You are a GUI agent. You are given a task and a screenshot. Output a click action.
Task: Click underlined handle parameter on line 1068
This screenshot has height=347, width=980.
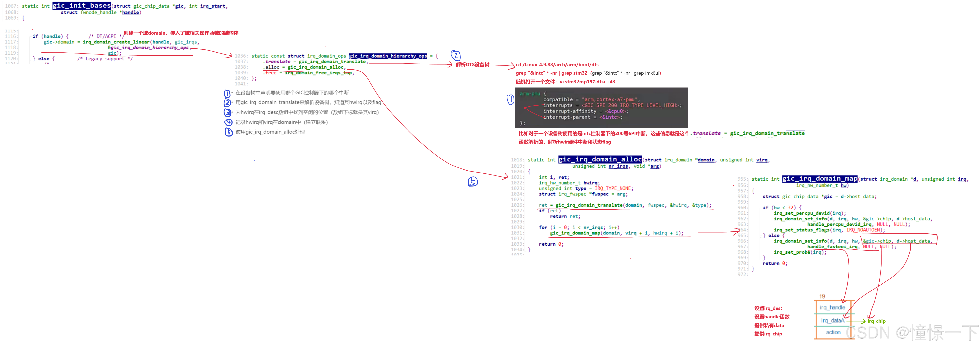click(131, 13)
